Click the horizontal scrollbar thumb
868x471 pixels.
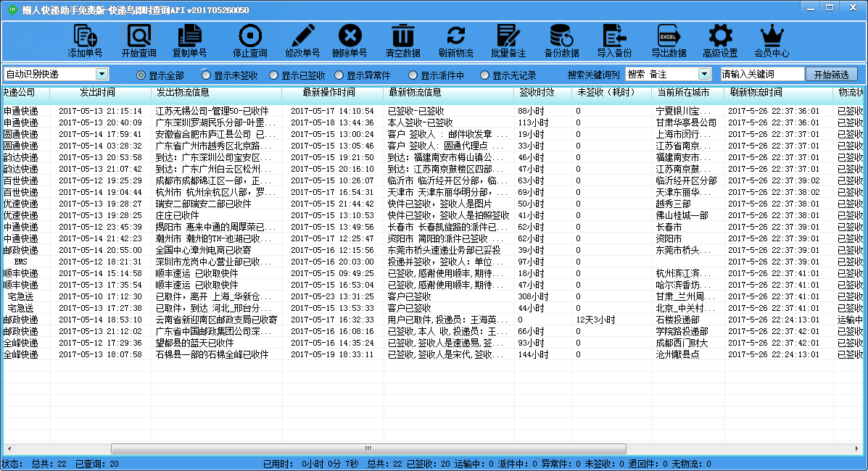pos(368,449)
